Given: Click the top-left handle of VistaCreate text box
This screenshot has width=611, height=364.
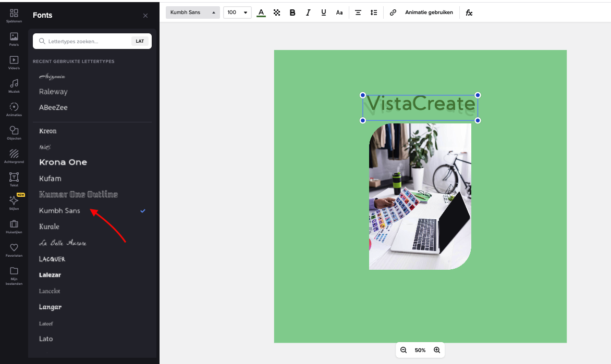Looking at the screenshot, I should (x=363, y=95).
